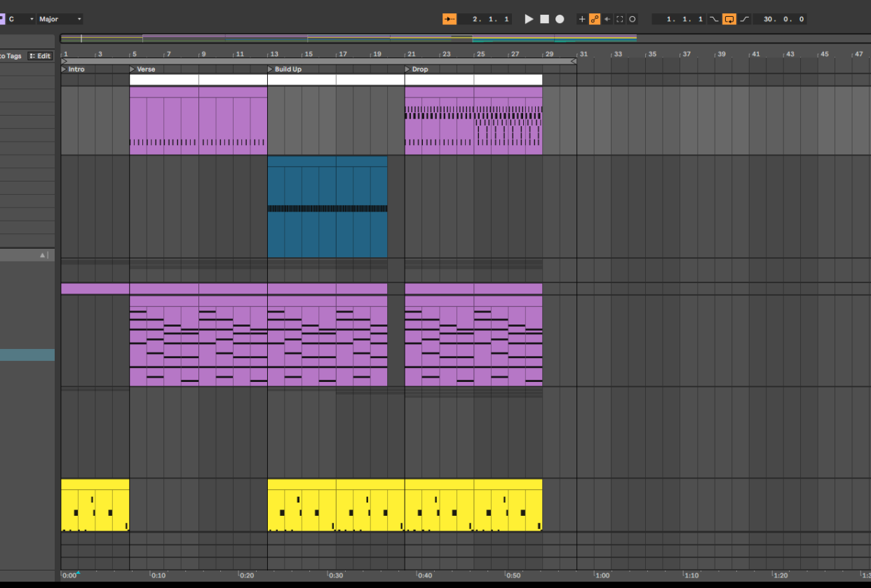Toggle the Loop switch
The image size is (871, 588).
(x=729, y=19)
